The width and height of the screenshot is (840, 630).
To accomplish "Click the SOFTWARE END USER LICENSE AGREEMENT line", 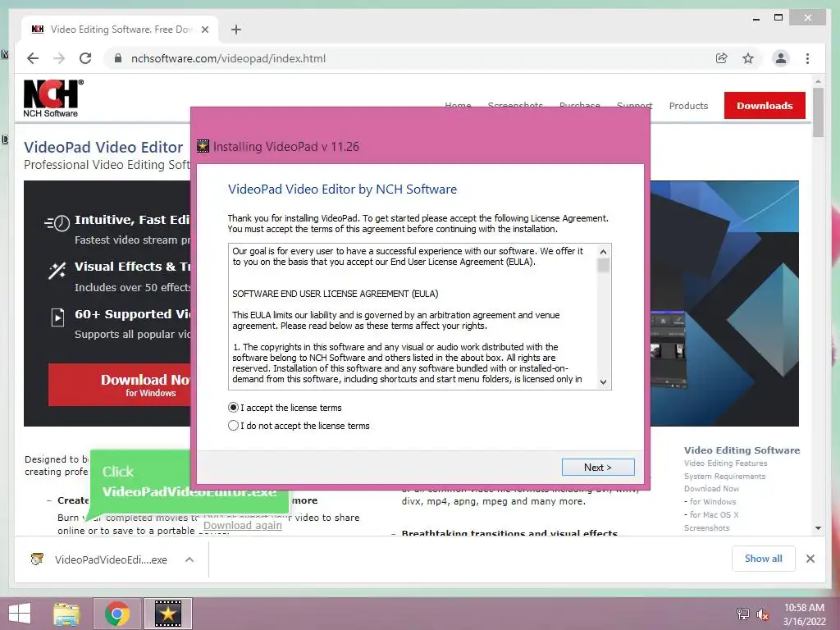I will click(x=336, y=294).
